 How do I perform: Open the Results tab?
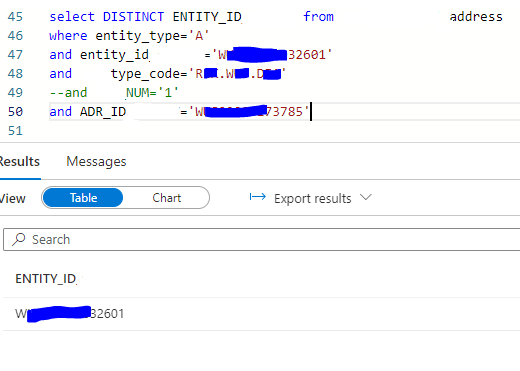click(x=20, y=162)
